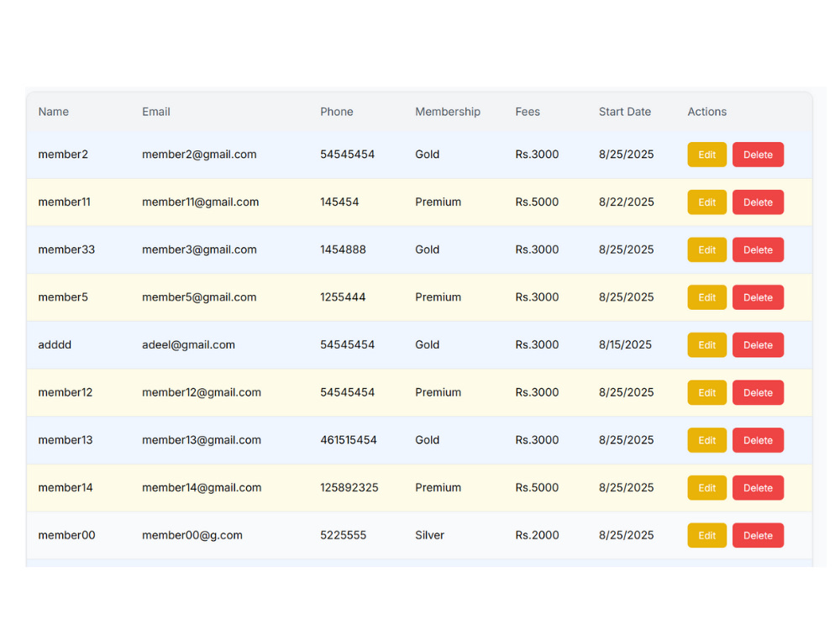
Task: Click the 8/22/2025 start date
Action: pos(627,202)
